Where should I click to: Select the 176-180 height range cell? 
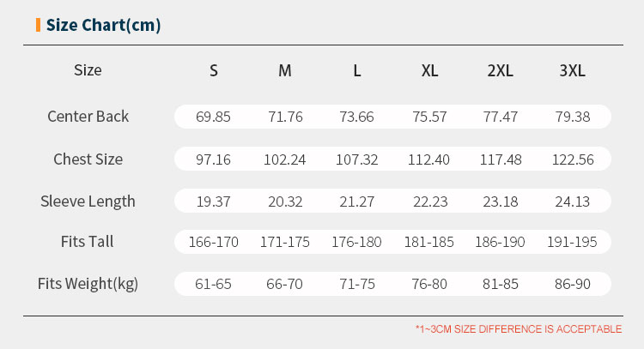356,242
